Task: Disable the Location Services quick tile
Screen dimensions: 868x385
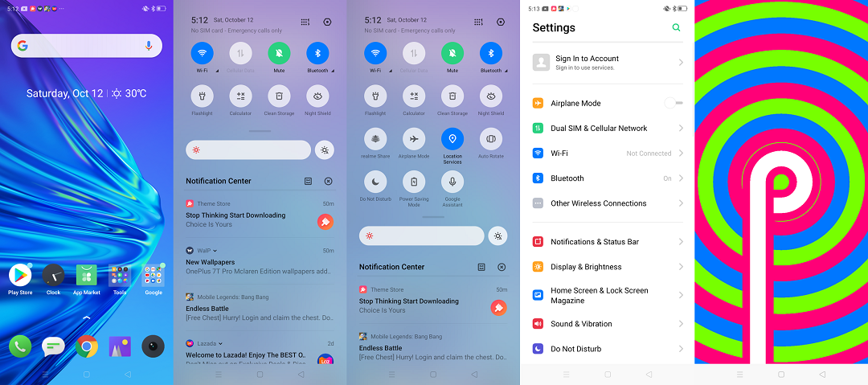Action: [x=452, y=139]
